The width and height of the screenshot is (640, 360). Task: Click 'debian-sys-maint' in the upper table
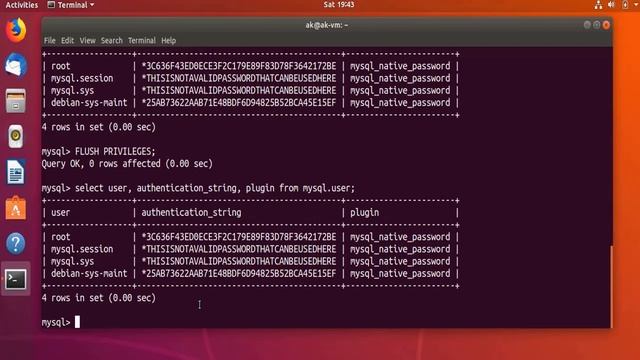pyautogui.click(x=89, y=103)
